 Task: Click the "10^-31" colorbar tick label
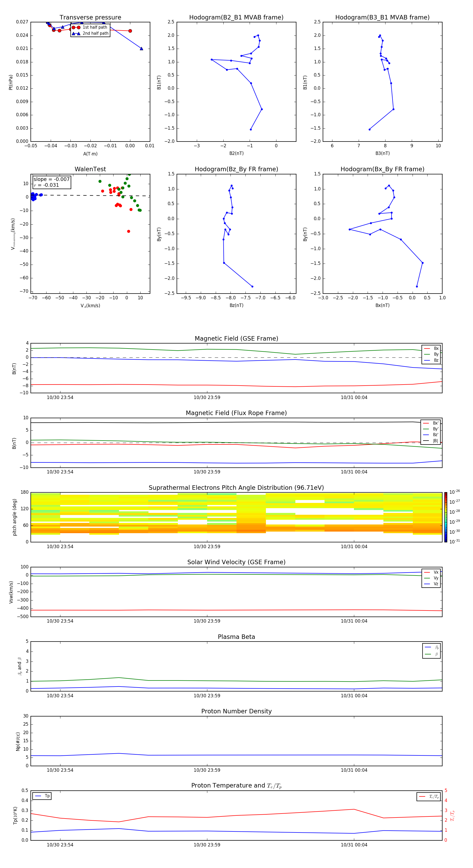point(455,542)
